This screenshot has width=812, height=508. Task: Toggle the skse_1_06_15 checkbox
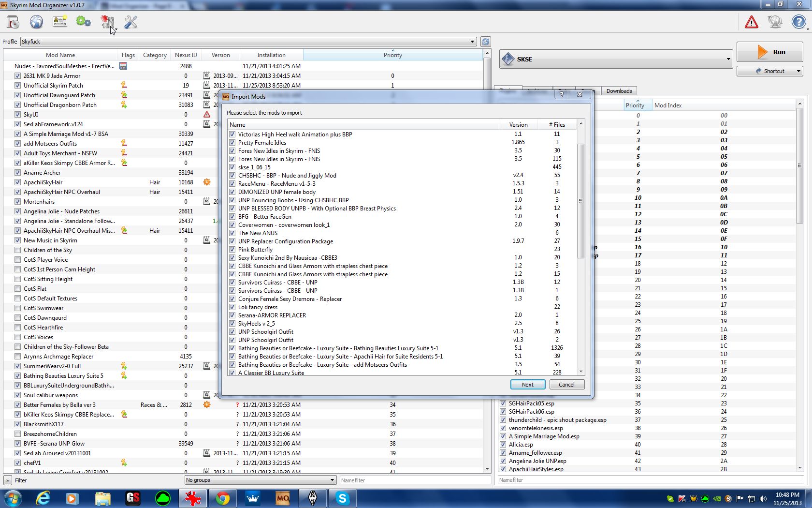(232, 167)
